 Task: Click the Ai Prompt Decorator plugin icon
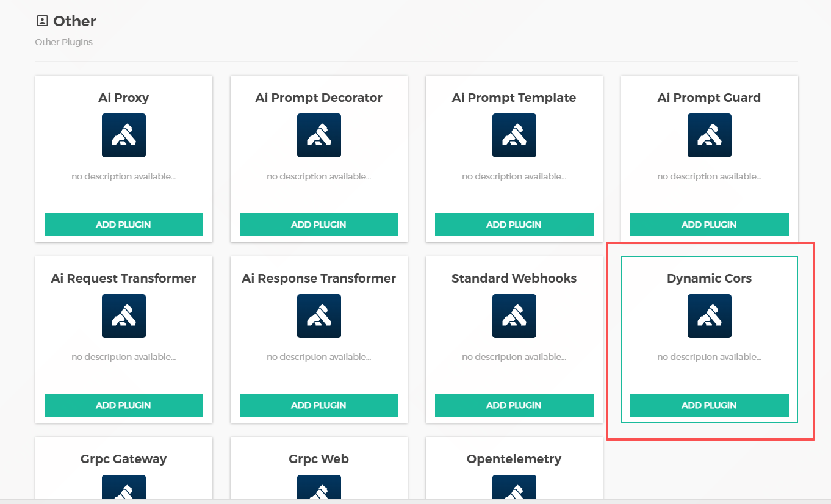(x=319, y=135)
